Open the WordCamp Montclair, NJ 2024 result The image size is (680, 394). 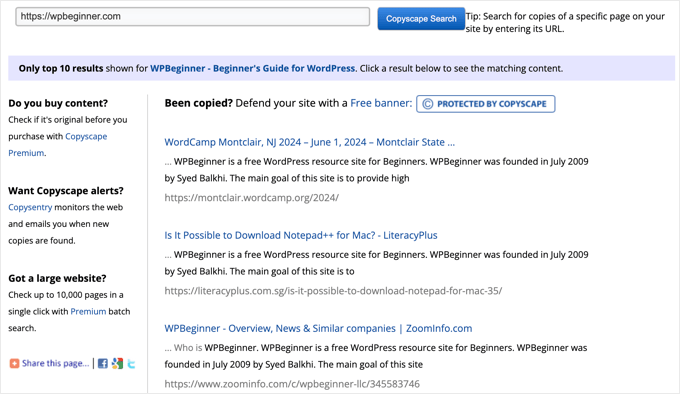(x=310, y=142)
